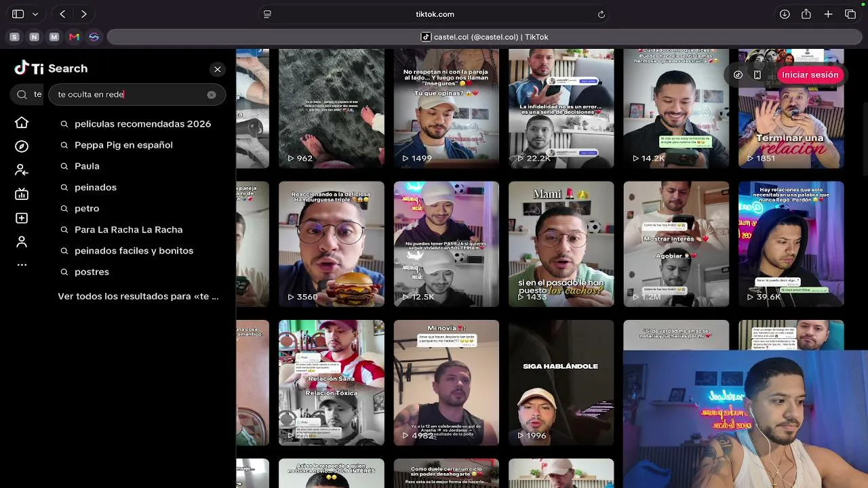Click inside the search input field
868x488 pixels.
click(x=136, y=95)
